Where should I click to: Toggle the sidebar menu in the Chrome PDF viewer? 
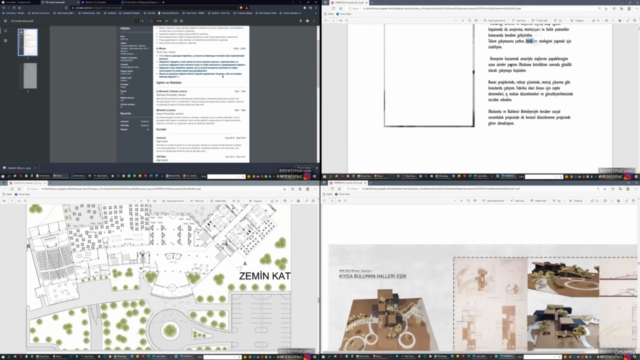pyautogui.click(x=5, y=21)
